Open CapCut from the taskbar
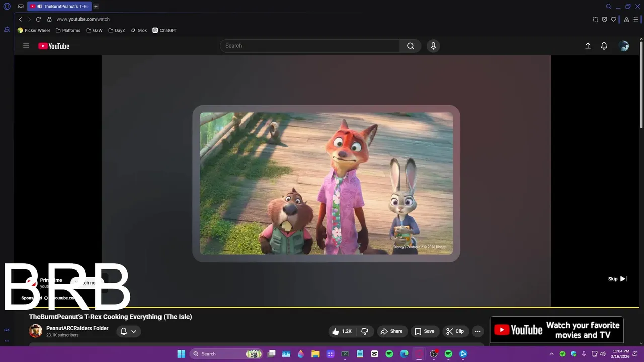Image resolution: width=644 pixels, height=362 pixels. (x=374, y=354)
